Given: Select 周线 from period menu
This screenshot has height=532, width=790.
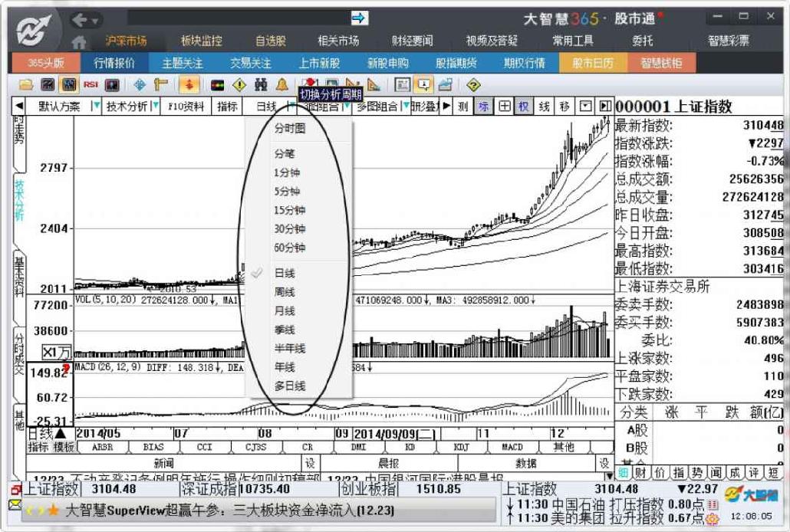Looking at the screenshot, I should pos(285,292).
